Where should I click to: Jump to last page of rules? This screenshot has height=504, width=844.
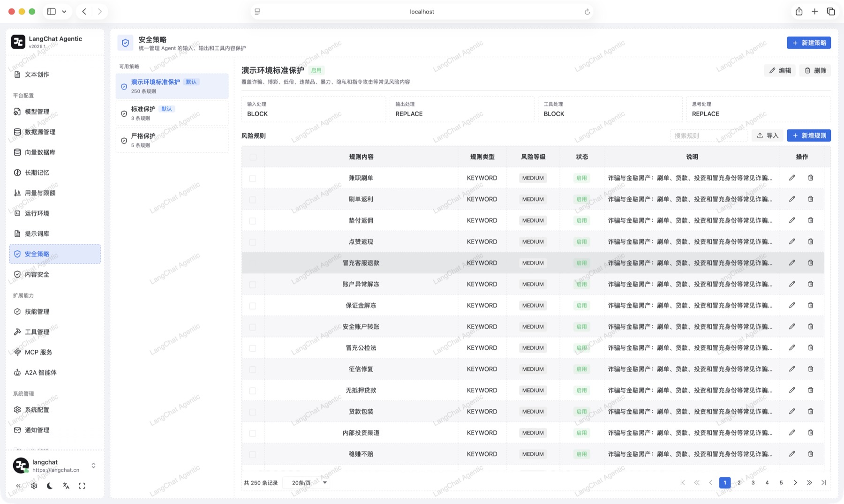point(823,482)
